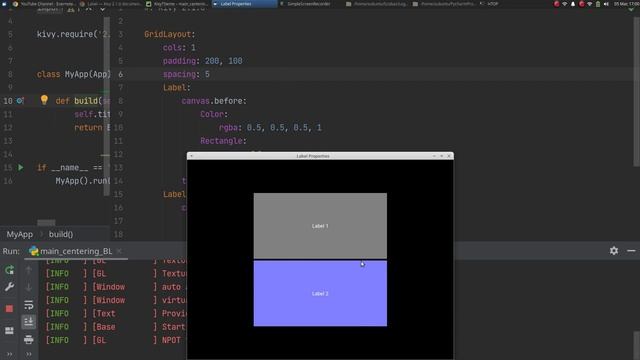Click 'kivy.require' in the Python editor
This screenshot has height=360, width=640.
point(65,34)
